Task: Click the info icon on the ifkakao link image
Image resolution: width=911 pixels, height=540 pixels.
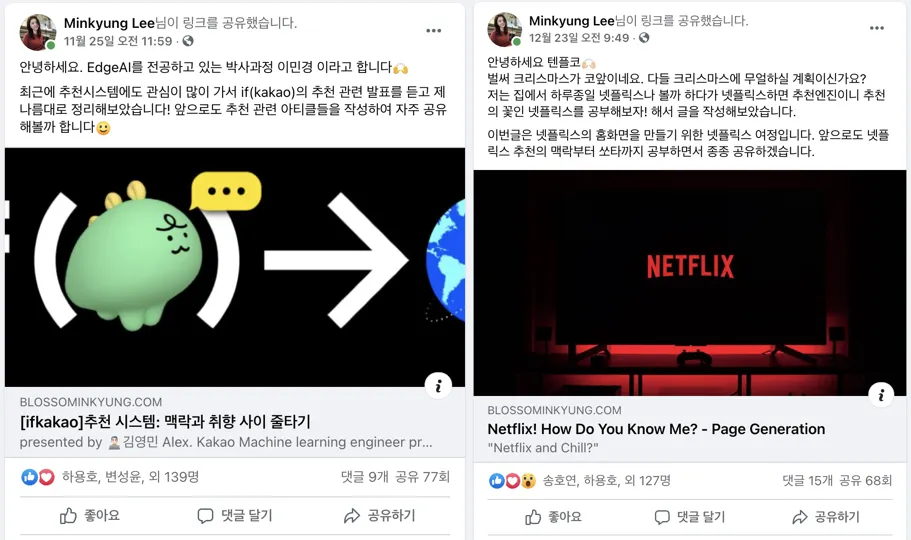Action: (x=439, y=386)
